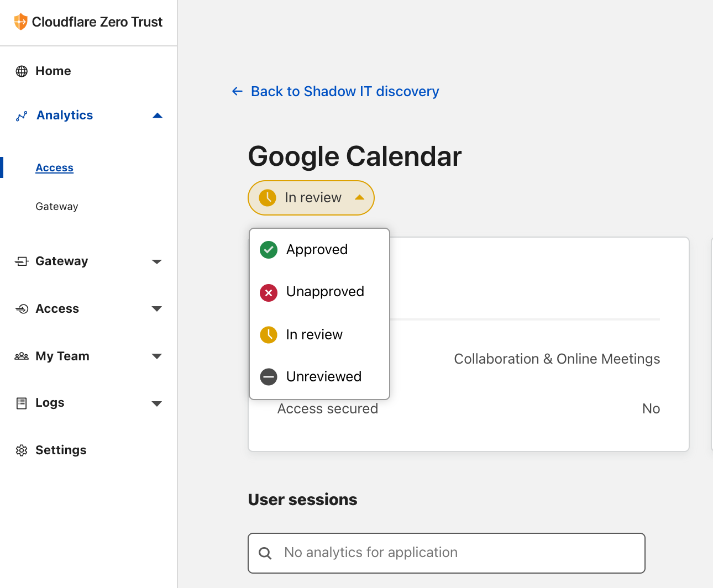Expand the Gateway section in the sidebar

point(158,261)
